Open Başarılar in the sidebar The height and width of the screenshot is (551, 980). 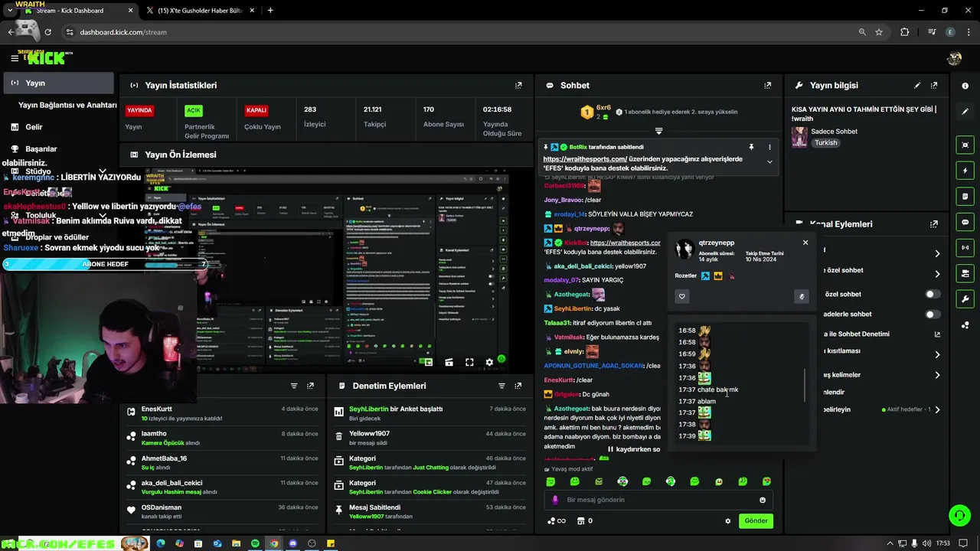[41, 149]
